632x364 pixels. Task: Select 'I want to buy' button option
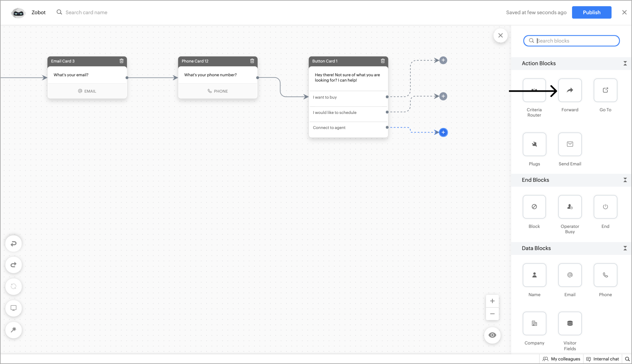coord(348,97)
